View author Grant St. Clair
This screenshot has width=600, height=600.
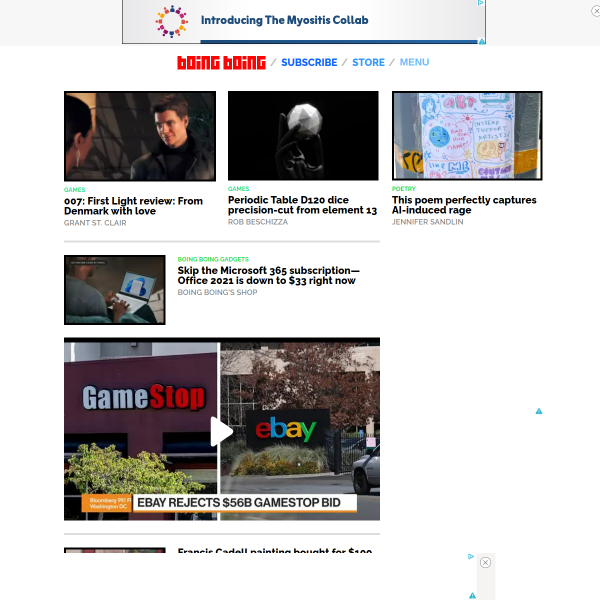95,223
